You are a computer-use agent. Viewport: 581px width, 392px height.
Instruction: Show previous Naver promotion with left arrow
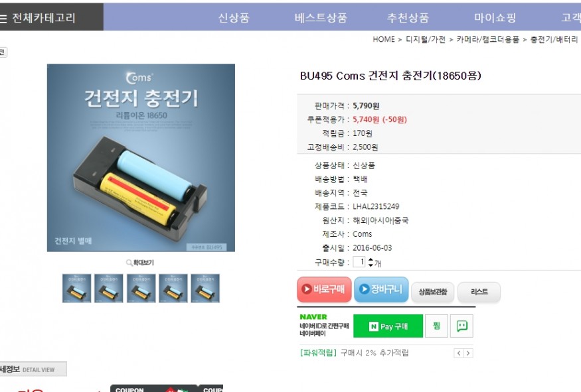click(459, 353)
